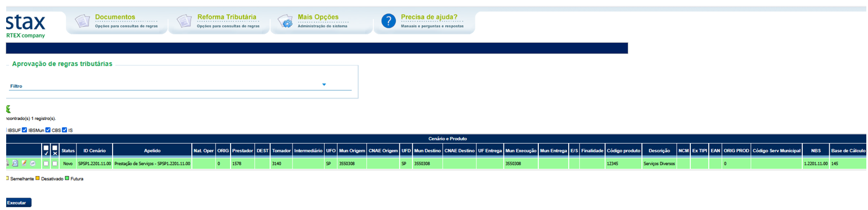The height and width of the screenshot is (210, 868).
Task: Check the header approve-all checkbox with checkmark
Action: tap(46, 148)
